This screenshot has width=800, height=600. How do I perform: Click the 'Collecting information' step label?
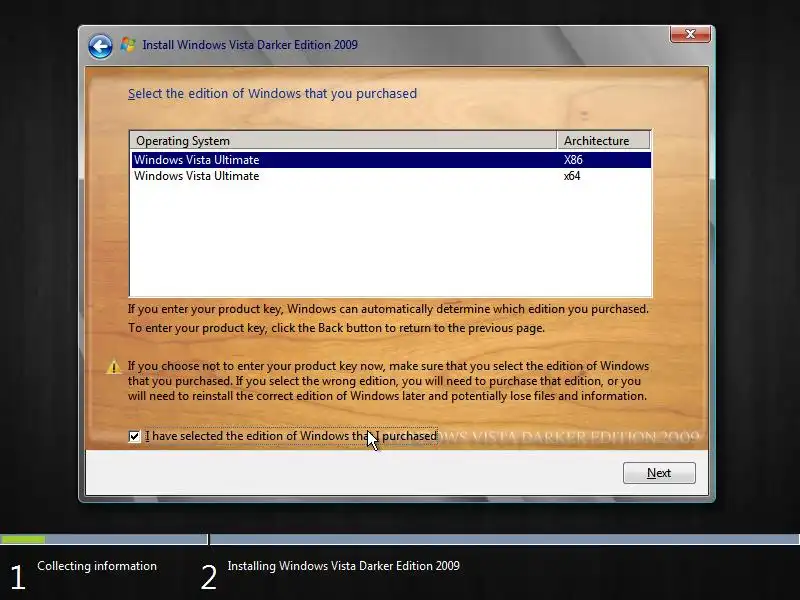click(97, 566)
